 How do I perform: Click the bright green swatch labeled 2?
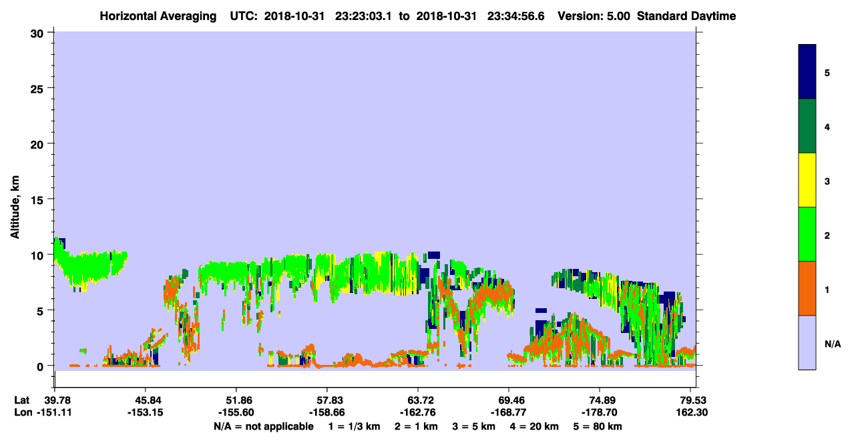[x=807, y=234]
